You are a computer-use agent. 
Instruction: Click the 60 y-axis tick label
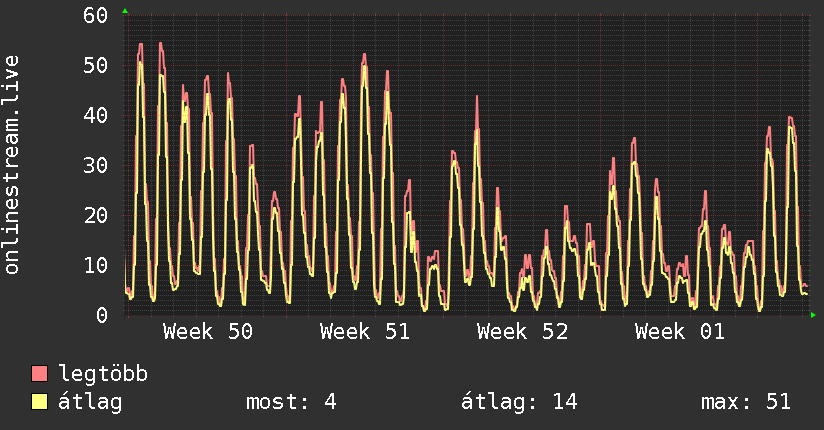[x=96, y=15]
